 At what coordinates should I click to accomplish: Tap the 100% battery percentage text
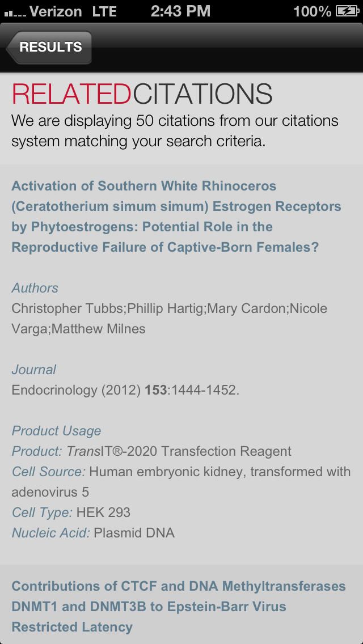(312, 11)
